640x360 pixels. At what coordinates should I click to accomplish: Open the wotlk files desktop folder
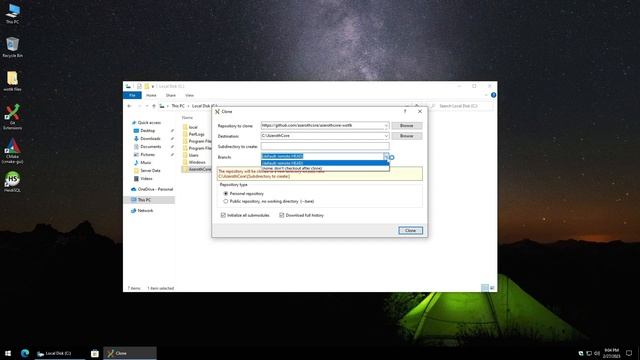12,81
